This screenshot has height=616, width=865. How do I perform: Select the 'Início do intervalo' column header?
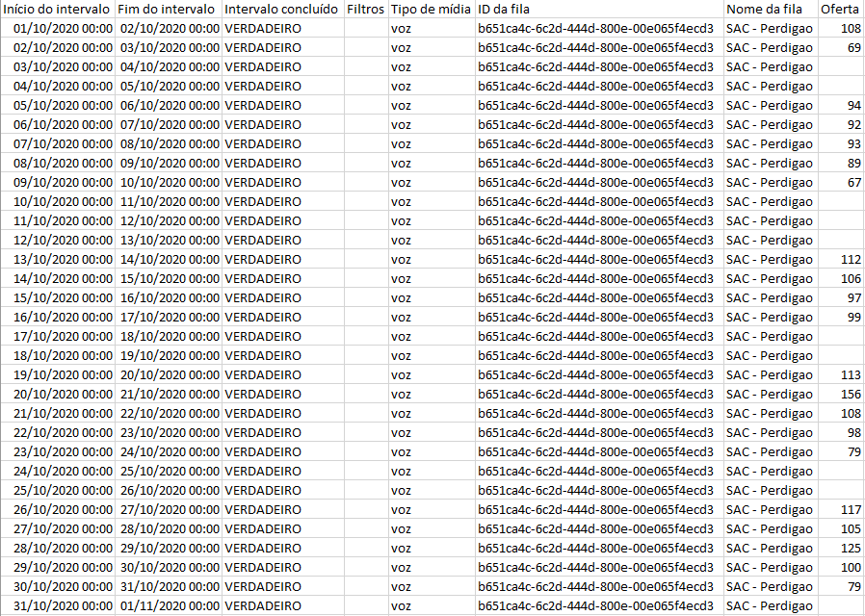pos(58,10)
